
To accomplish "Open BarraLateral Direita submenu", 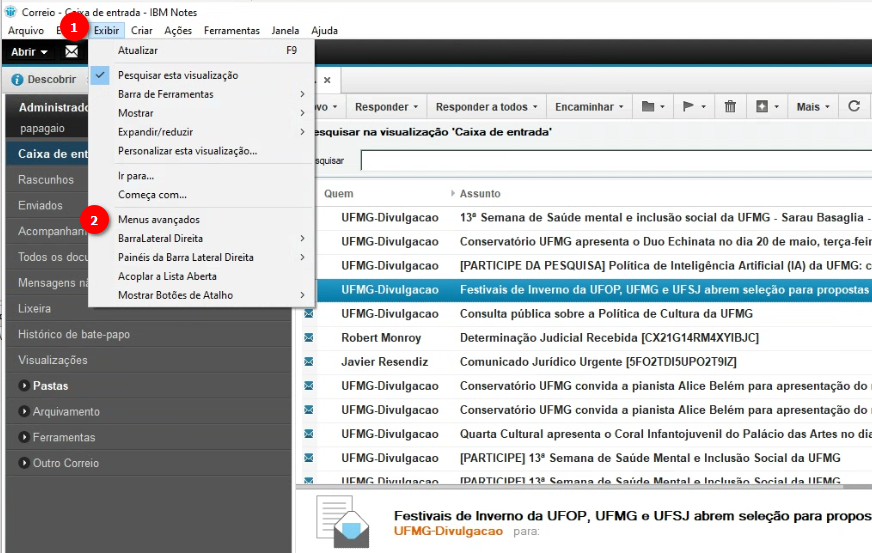I will [202, 238].
